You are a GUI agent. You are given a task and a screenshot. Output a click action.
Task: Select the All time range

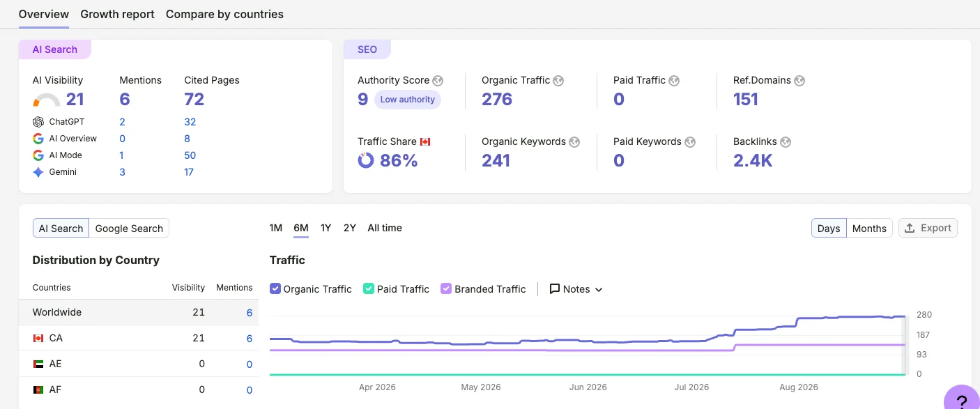pyautogui.click(x=385, y=228)
